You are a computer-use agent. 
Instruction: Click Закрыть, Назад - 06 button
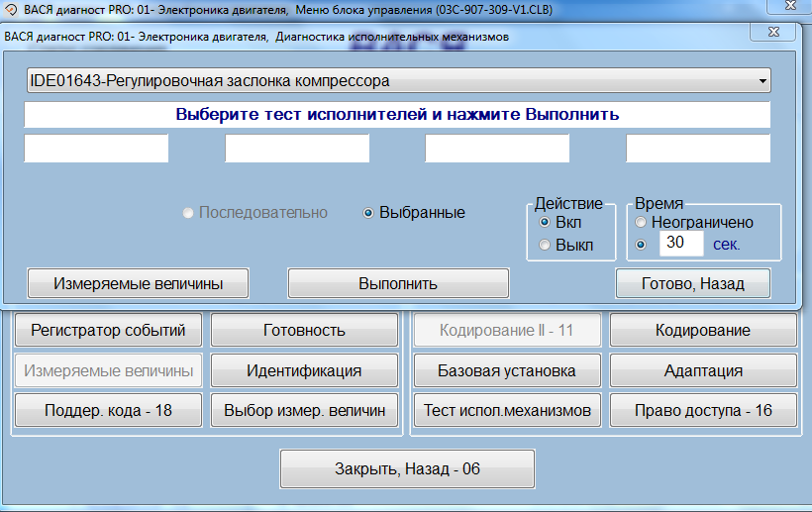tap(407, 469)
